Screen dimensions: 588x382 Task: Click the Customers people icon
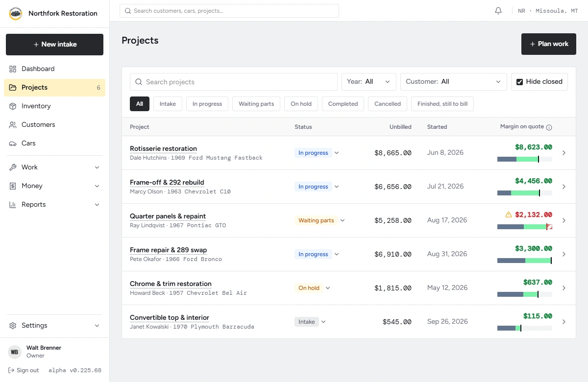pyautogui.click(x=13, y=125)
